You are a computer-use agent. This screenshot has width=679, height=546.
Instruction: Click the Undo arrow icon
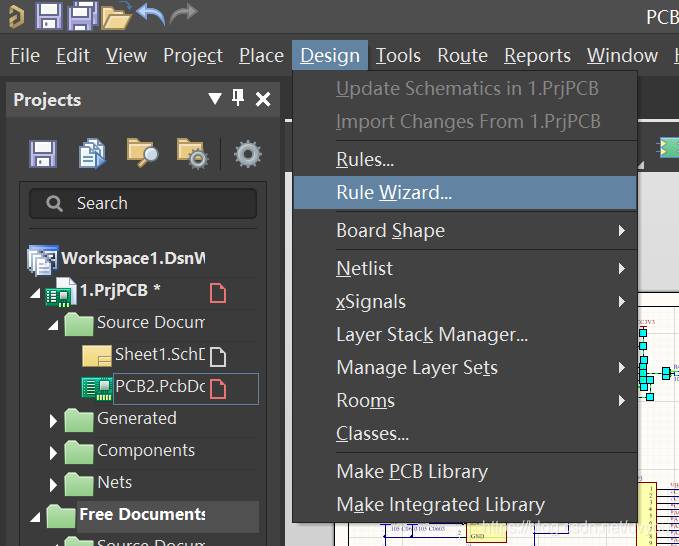point(150,15)
